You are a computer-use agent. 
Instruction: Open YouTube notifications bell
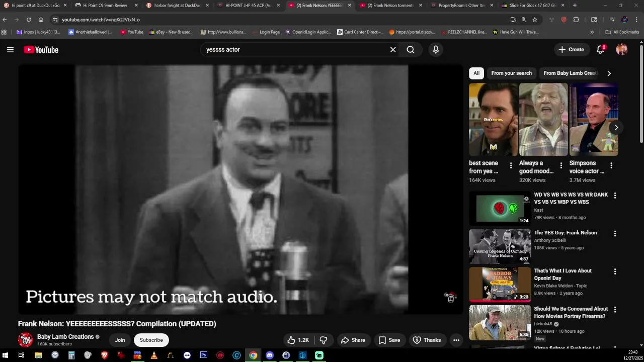point(600,50)
